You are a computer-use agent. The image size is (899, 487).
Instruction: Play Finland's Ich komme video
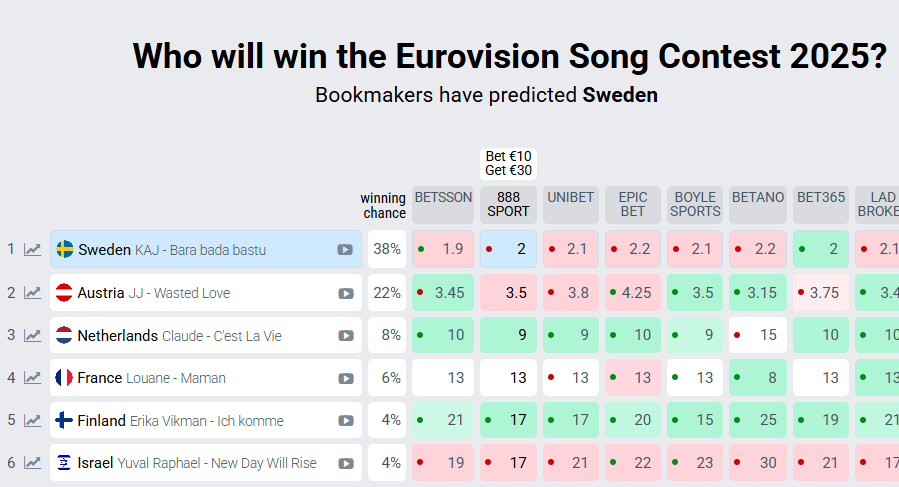[345, 421]
